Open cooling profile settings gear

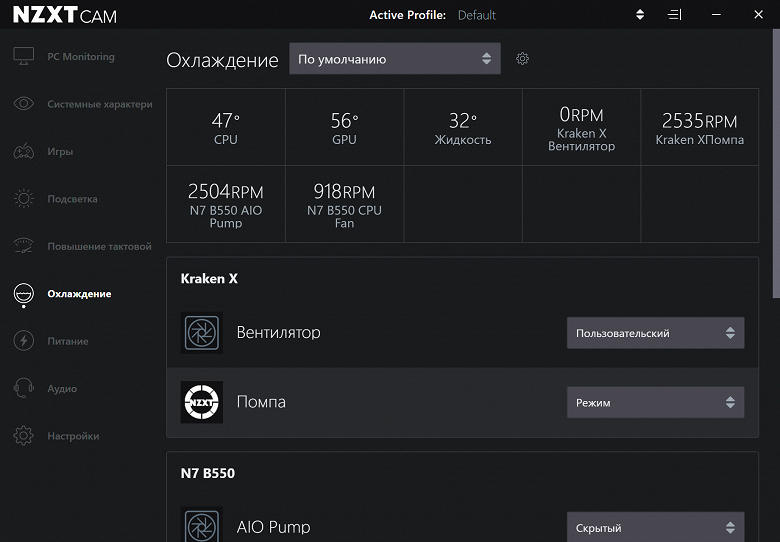tap(522, 59)
